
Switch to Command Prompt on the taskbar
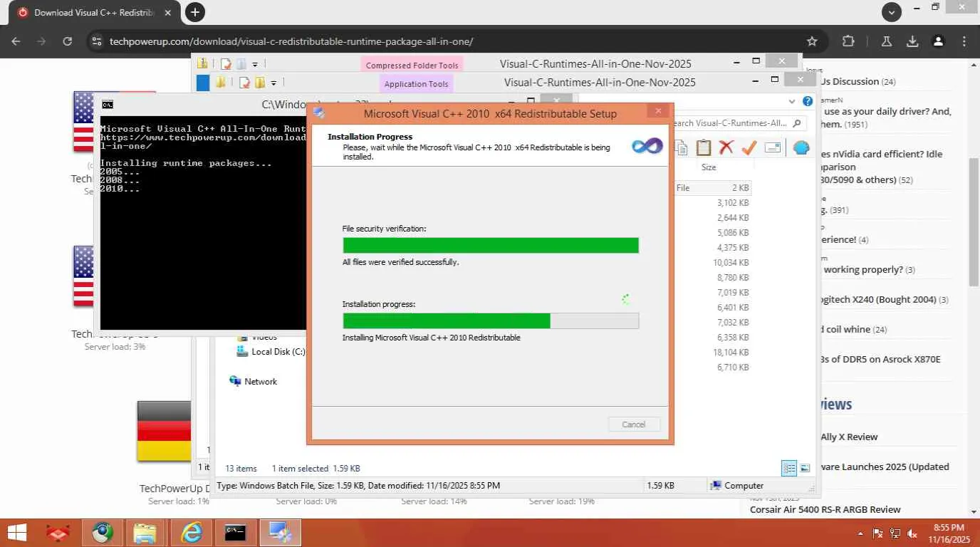(236, 533)
